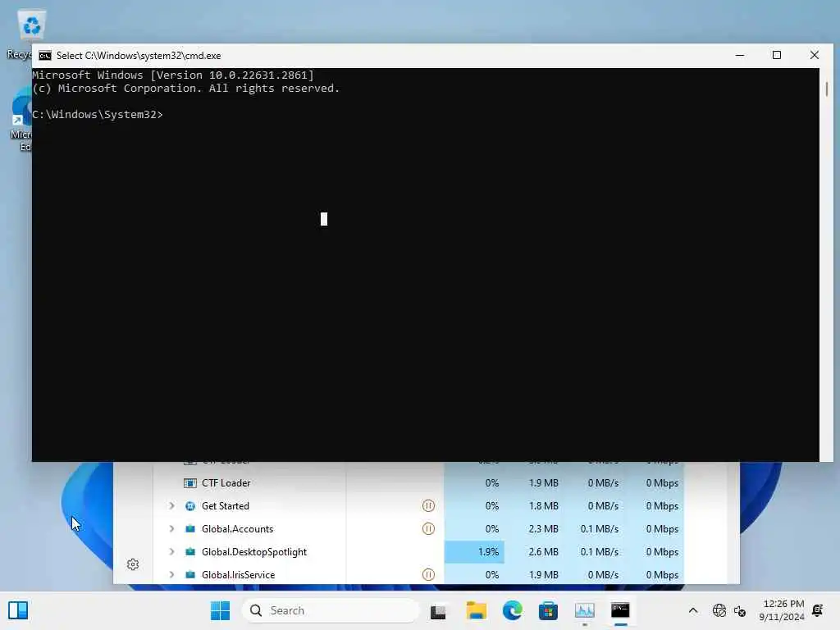
Task: Click the taskbar Search box
Action: click(x=330, y=610)
